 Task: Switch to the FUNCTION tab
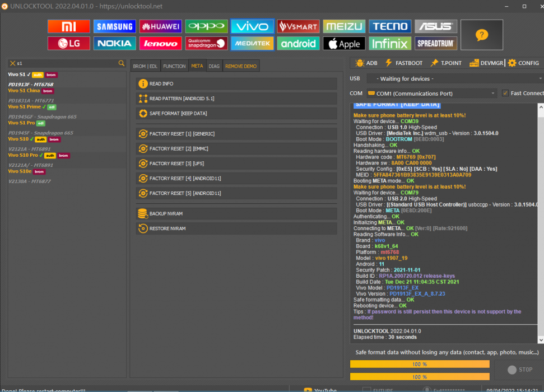(x=174, y=66)
